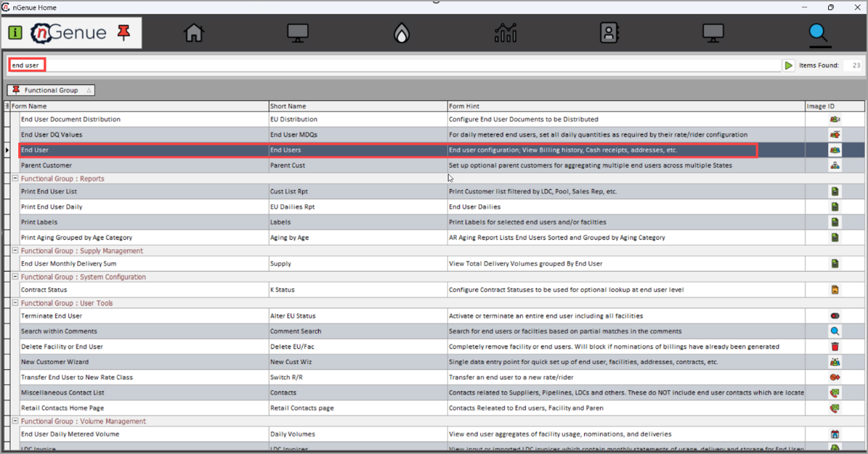Click the 'K Status' short name cell
This screenshot has height=454, width=868.
click(283, 290)
